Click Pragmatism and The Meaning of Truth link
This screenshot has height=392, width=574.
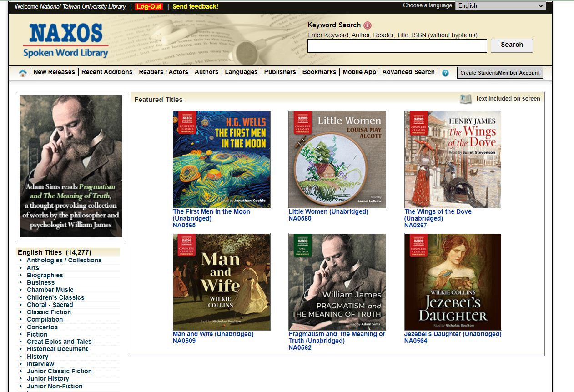[x=337, y=337]
